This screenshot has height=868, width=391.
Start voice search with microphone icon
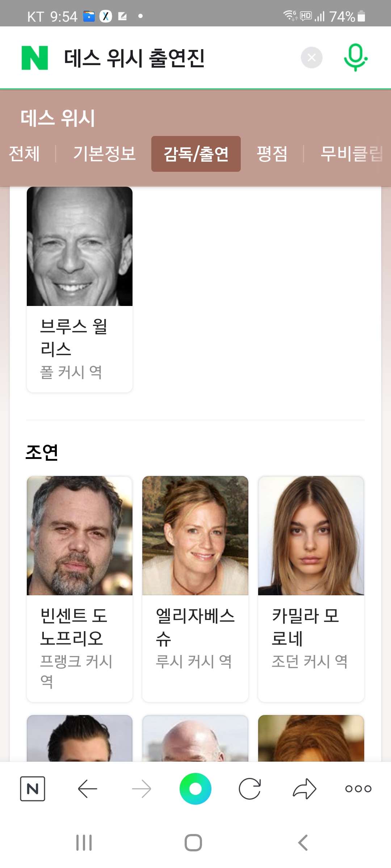pyautogui.click(x=356, y=58)
